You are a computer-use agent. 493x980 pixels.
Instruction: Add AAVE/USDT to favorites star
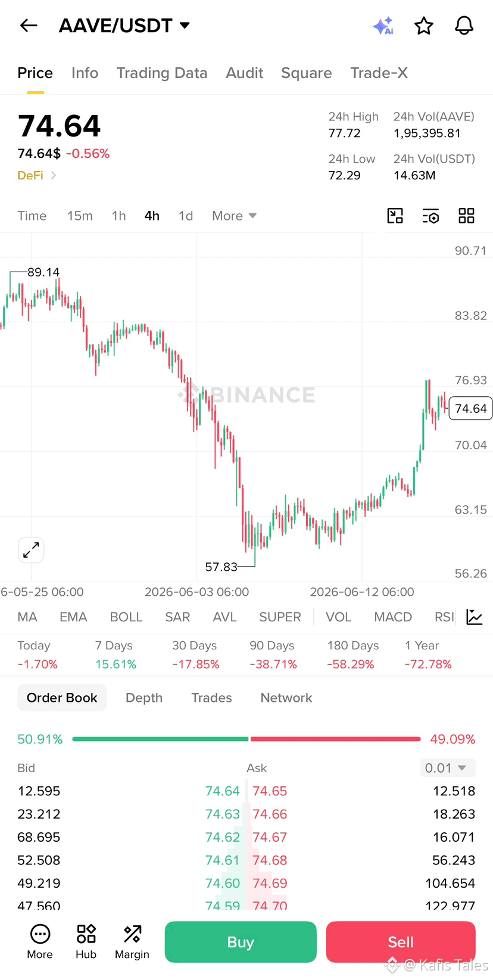[424, 26]
